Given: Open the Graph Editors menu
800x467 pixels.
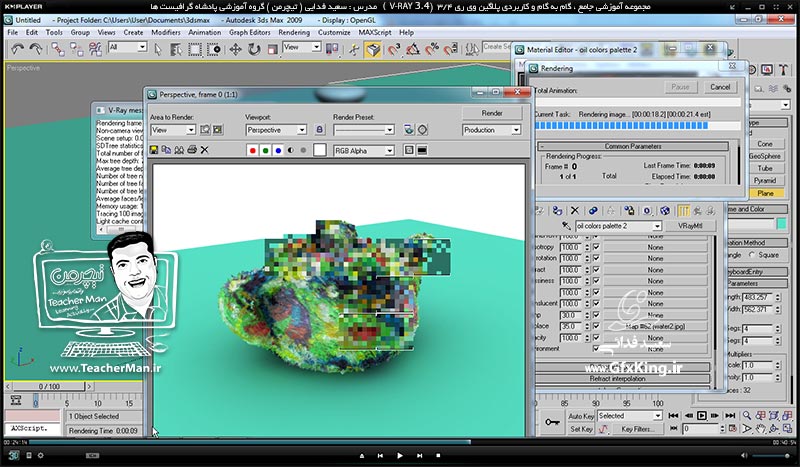Looking at the screenshot, I should point(249,32).
